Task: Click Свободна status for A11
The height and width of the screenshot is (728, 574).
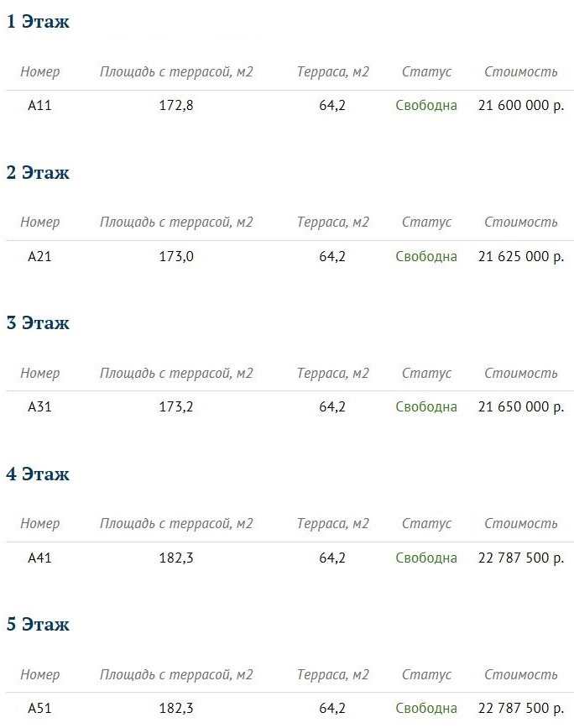Action: coord(426,106)
